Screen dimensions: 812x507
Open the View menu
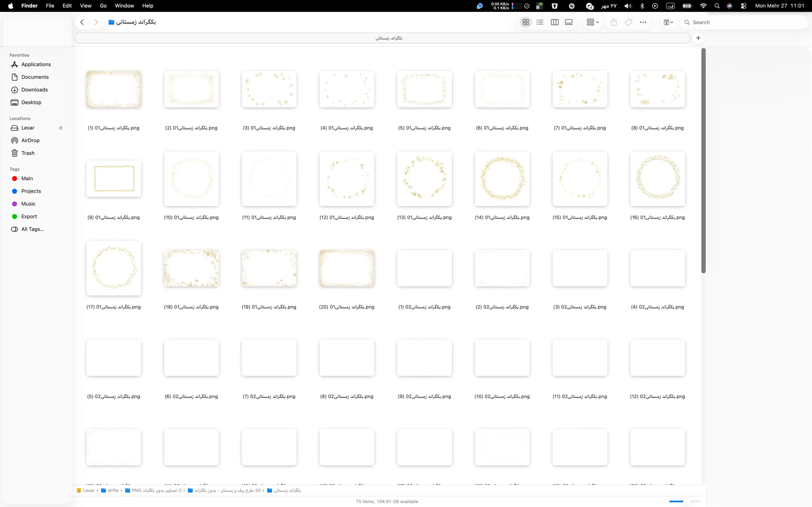pyautogui.click(x=86, y=6)
